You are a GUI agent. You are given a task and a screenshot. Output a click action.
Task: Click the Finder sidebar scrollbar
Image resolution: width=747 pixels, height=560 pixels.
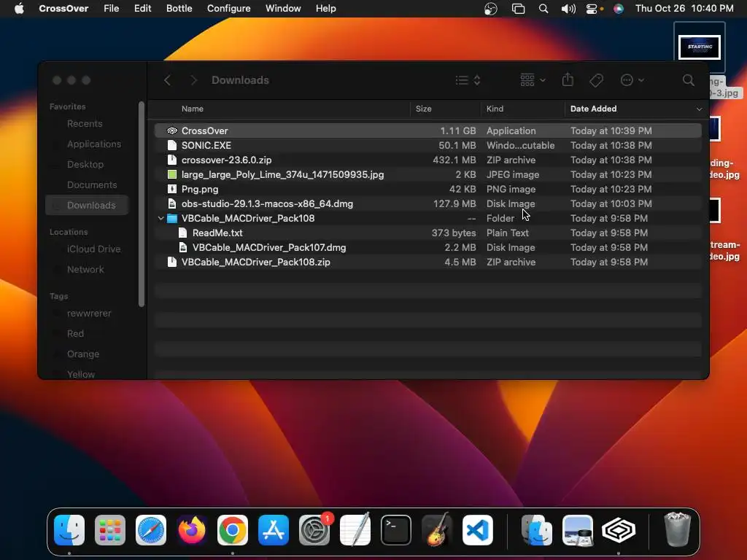(141, 204)
